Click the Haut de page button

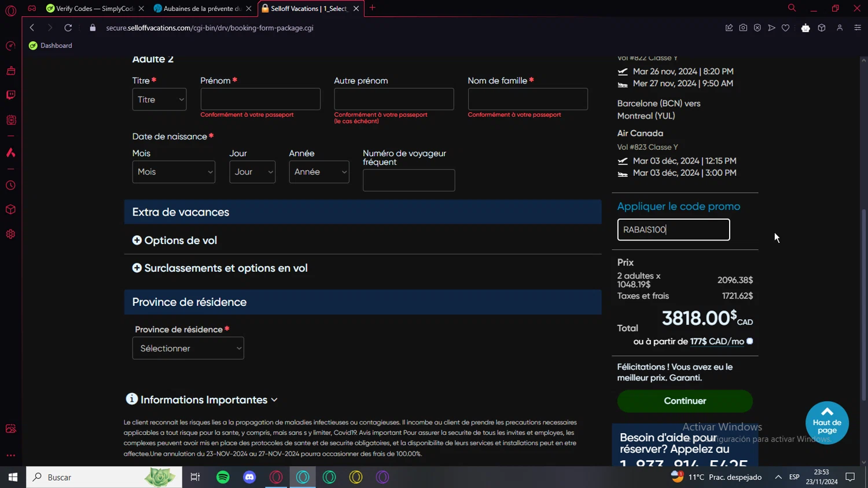827,423
